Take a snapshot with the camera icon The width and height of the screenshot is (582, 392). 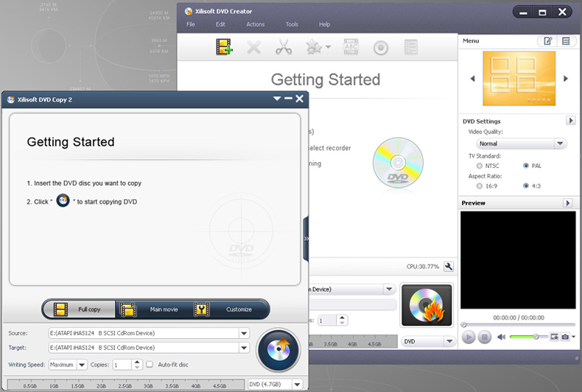[564, 337]
